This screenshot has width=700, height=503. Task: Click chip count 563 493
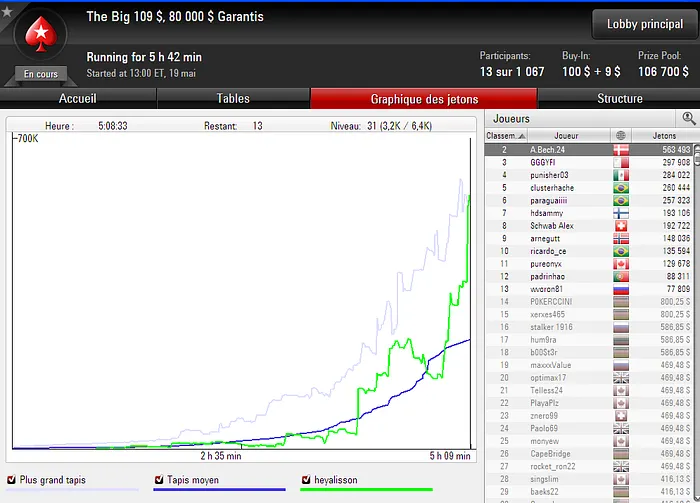[676, 150]
